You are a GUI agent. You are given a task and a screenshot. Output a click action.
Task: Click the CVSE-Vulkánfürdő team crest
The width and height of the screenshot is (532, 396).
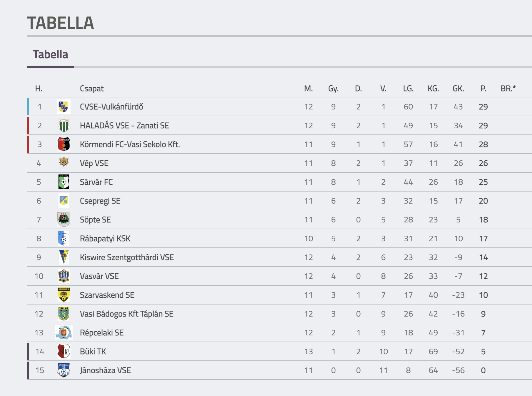(x=64, y=107)
